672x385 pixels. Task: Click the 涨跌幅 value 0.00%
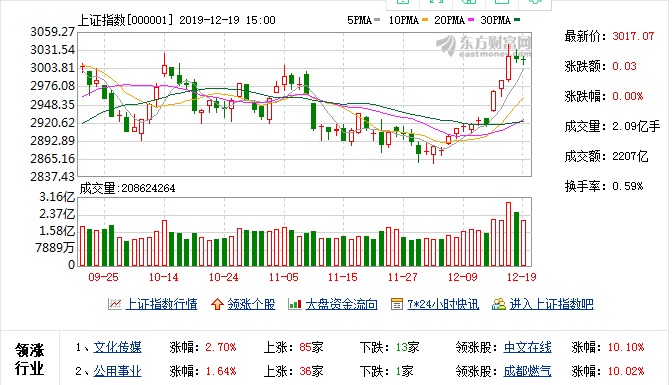pos(627,96)
